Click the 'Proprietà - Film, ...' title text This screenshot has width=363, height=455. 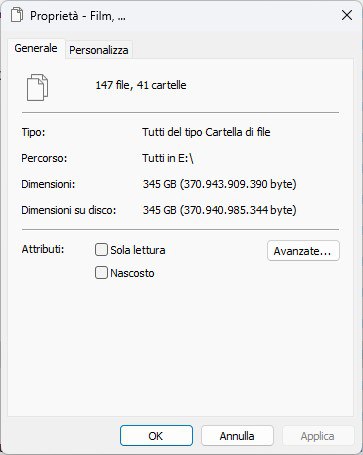coord(78,16)
